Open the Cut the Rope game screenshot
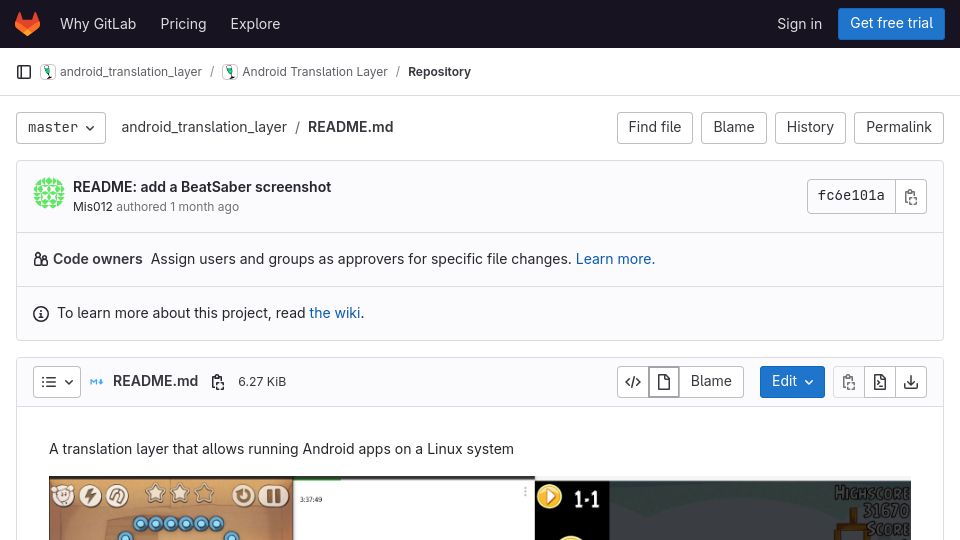Screen dimensions: 960x540 [x=171, y=508]
